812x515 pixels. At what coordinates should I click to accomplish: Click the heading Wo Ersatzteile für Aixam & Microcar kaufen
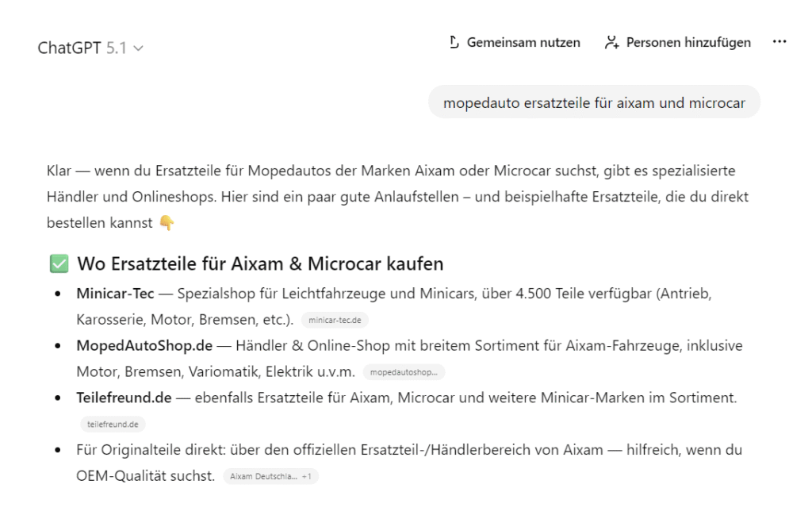(260, 263)
